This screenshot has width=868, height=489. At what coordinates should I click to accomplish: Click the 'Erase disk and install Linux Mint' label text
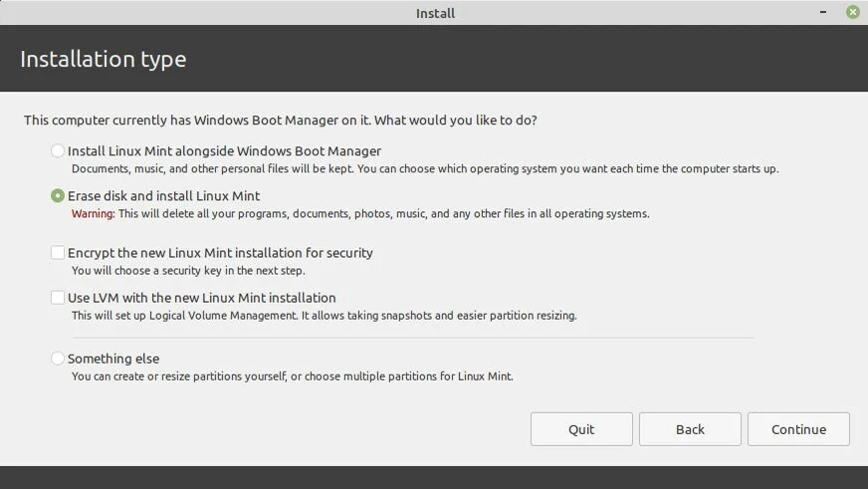163,196
